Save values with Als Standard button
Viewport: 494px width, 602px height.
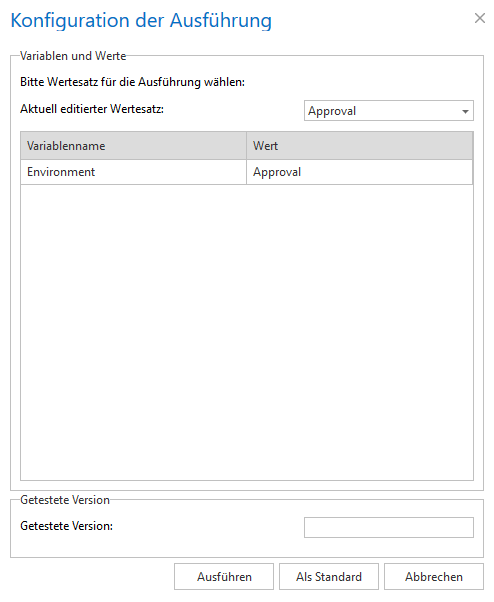(x=329, y=576)
